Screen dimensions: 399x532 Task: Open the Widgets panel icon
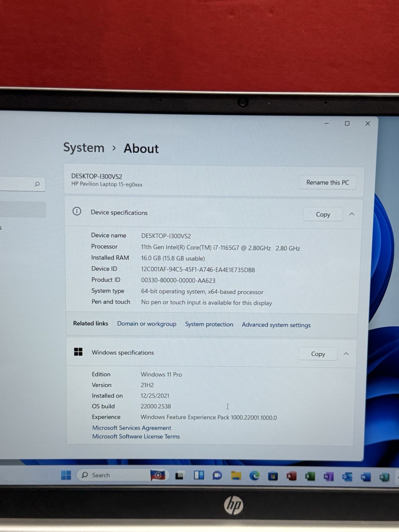pyautogui.click(x=199, y=475)
